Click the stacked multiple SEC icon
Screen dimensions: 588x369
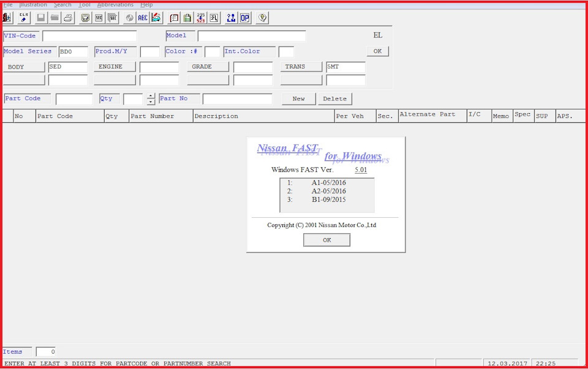pos(113,18)
